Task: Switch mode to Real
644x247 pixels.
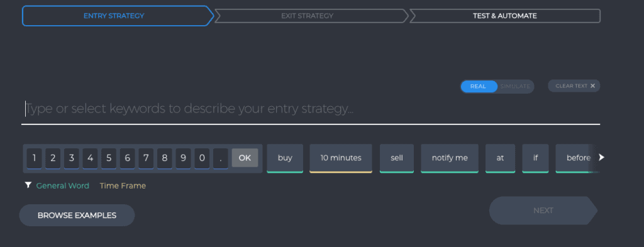Action: pos(478,86)
